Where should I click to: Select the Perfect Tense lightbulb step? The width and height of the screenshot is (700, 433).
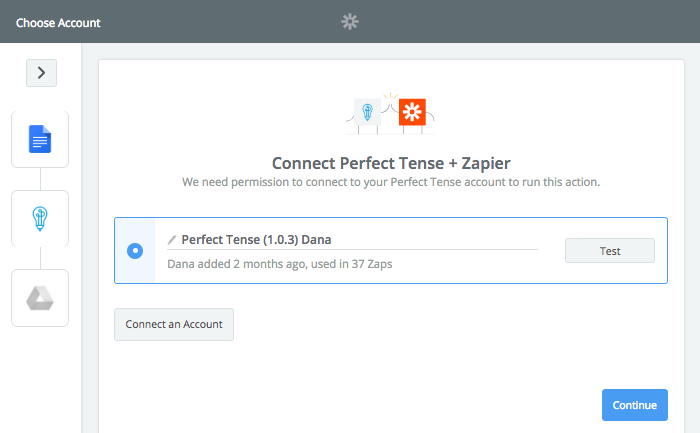click(x=40, y=218)
